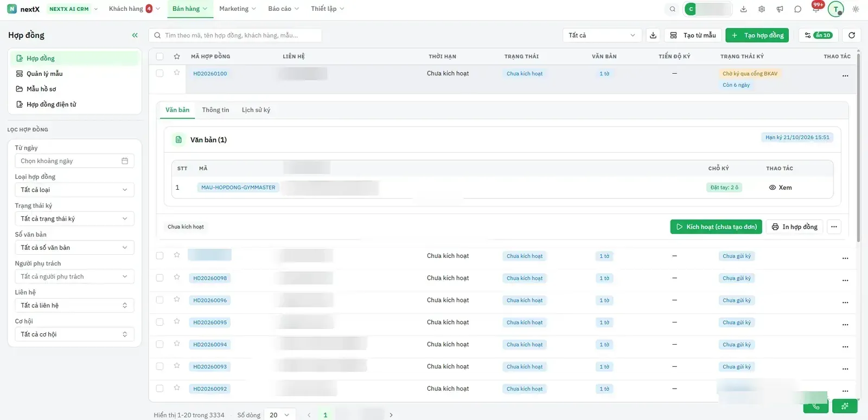This screenshot has width=868, height=420.
Task: Open Bán hàng top menu
Action: point(189,9)
